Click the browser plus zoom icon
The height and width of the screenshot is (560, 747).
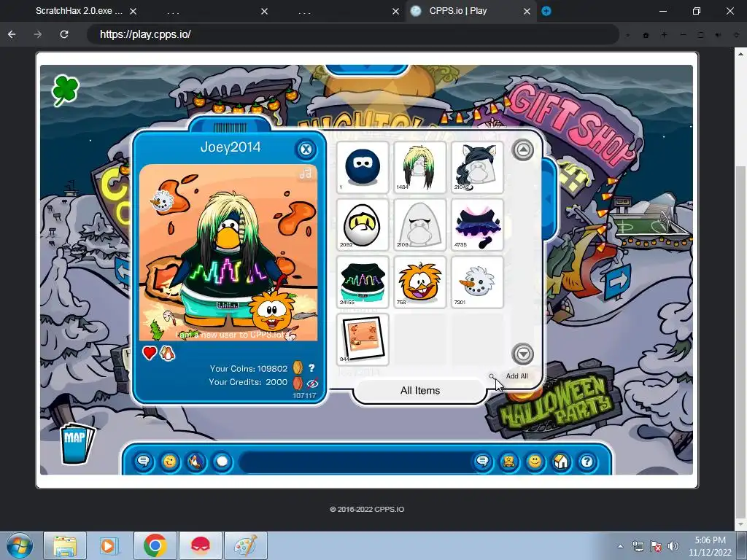click(x=664, y=35)
